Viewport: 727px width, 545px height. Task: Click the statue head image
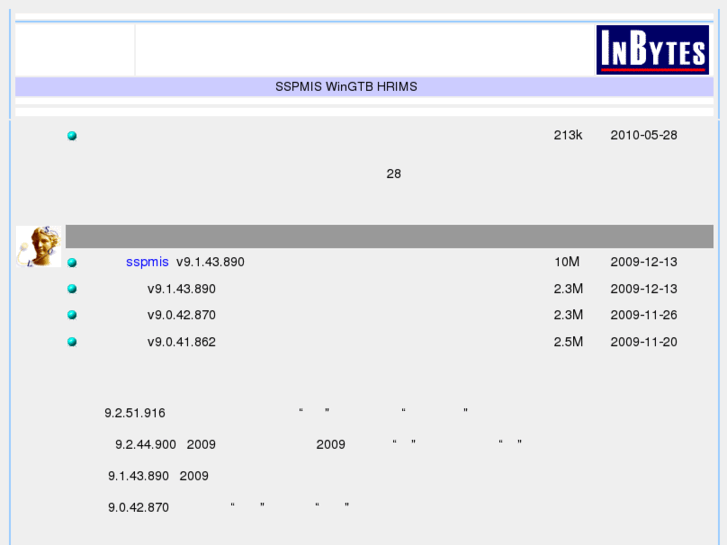(38, 246)
